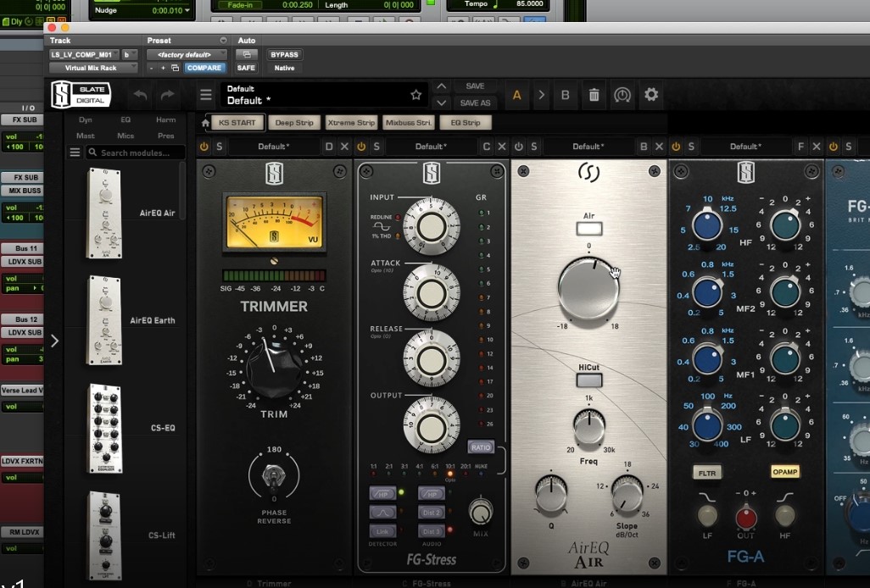Open the LS_LV_COMP_M01 track selector
The image size is (870, 588).
point(84,54)
